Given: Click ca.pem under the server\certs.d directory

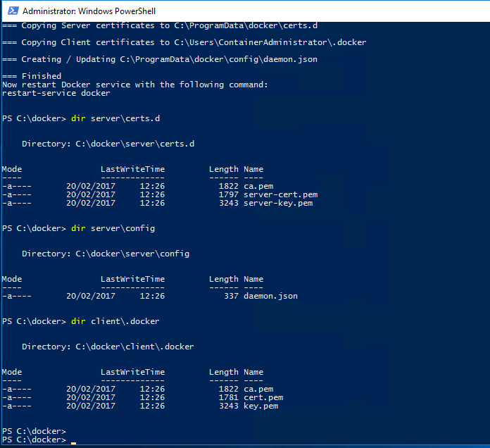Looking at the screenshot, I should [258, 186].
